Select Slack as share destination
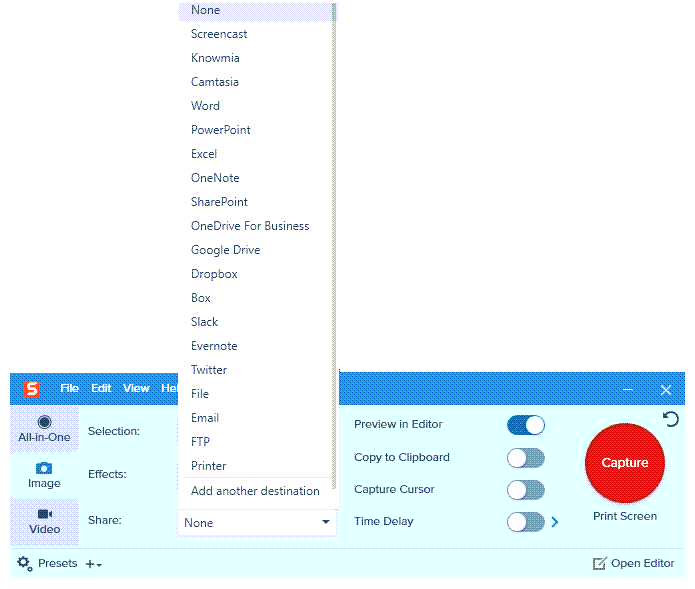 click(x=255, y=322)
